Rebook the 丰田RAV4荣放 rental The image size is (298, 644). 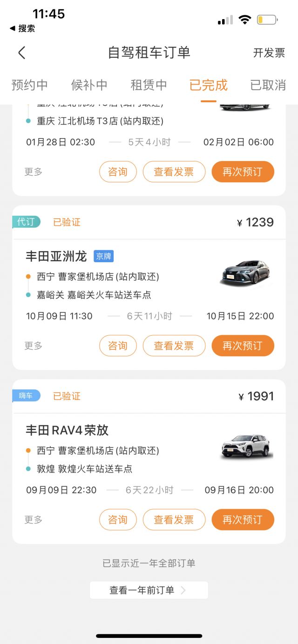coord(243,519)
